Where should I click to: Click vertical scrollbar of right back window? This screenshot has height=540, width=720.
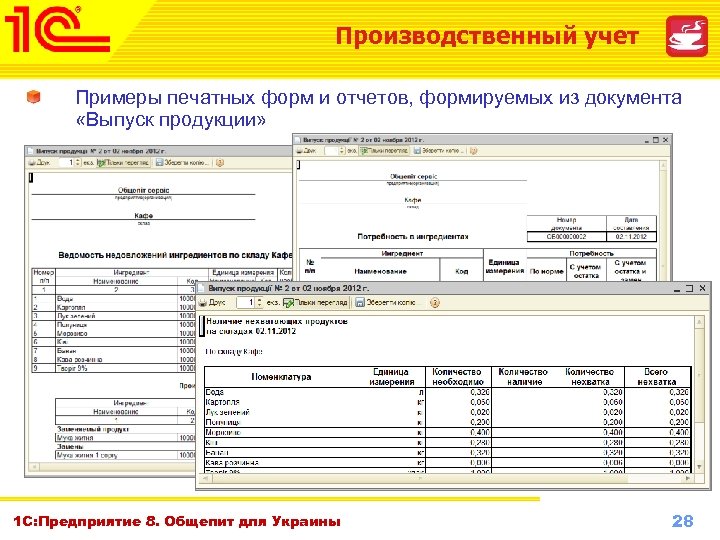(x=663, y=220)
